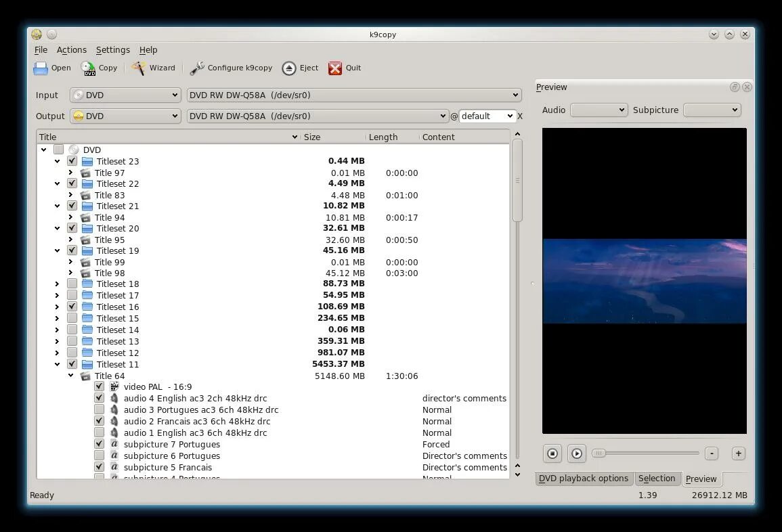Open a DVD using the Open toolbar icon

[41, 68]
